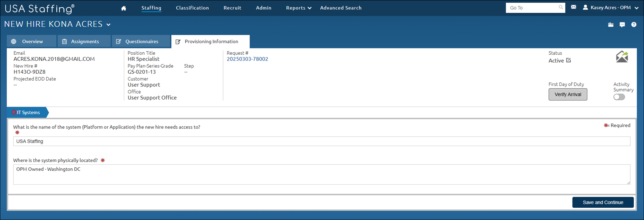644x220 pixels.
Task: Edit the Active status pencil icon
Action: pyautogui.click(x=569, y=60)
